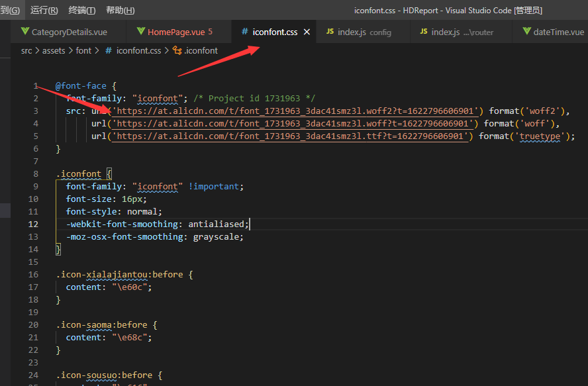Click Vue icon on dateTime.vue tab
The image size is (588, 386).
pos(526,31)
